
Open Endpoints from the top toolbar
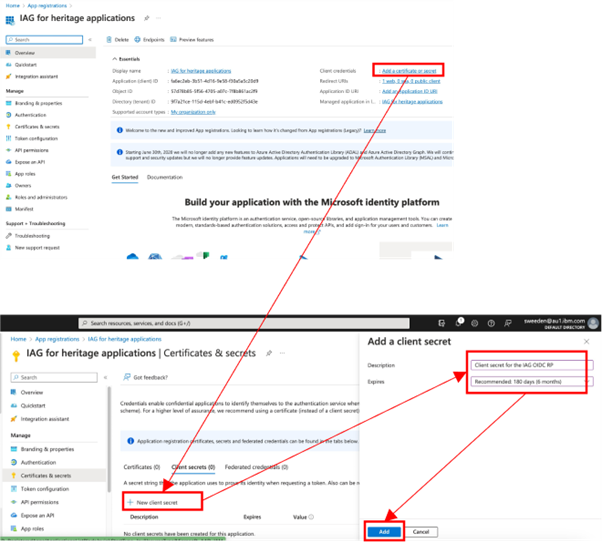click(149, 40)
